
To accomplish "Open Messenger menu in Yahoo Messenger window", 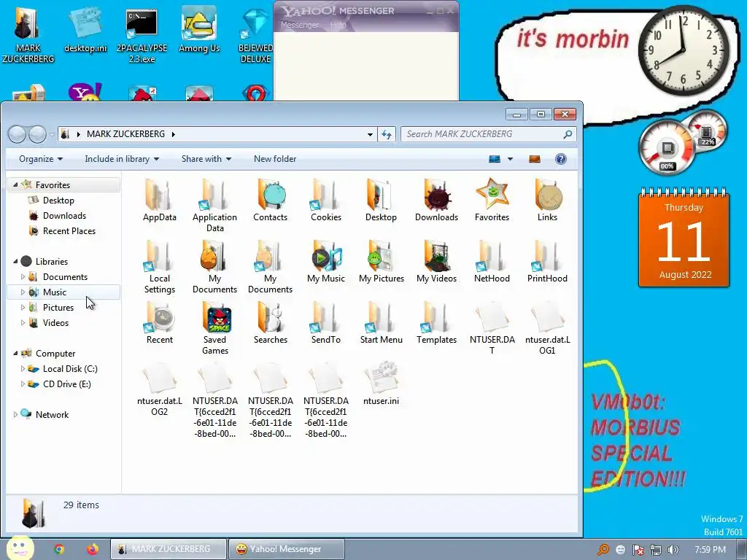I will (300, 25).
